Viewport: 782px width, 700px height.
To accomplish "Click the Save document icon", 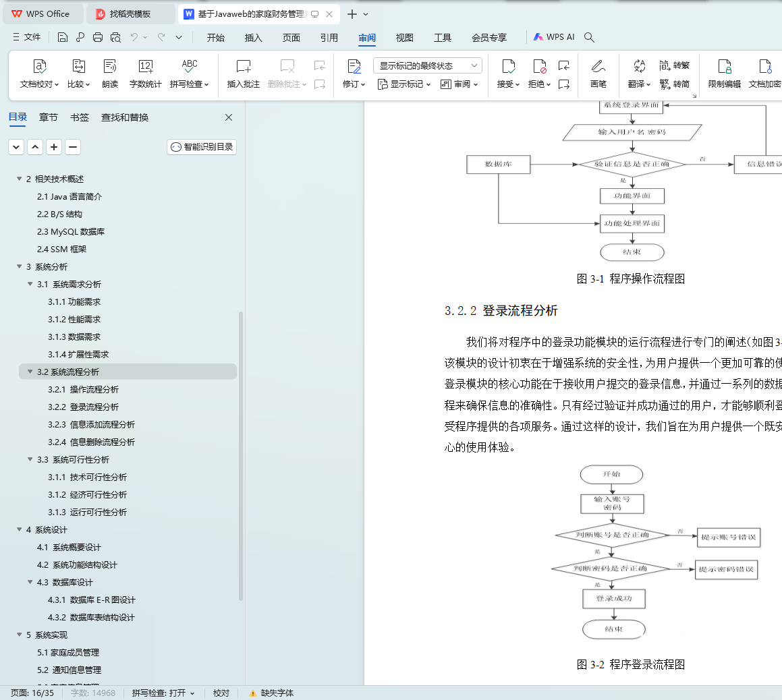I will pyautogui.click(x=62, y=37).
